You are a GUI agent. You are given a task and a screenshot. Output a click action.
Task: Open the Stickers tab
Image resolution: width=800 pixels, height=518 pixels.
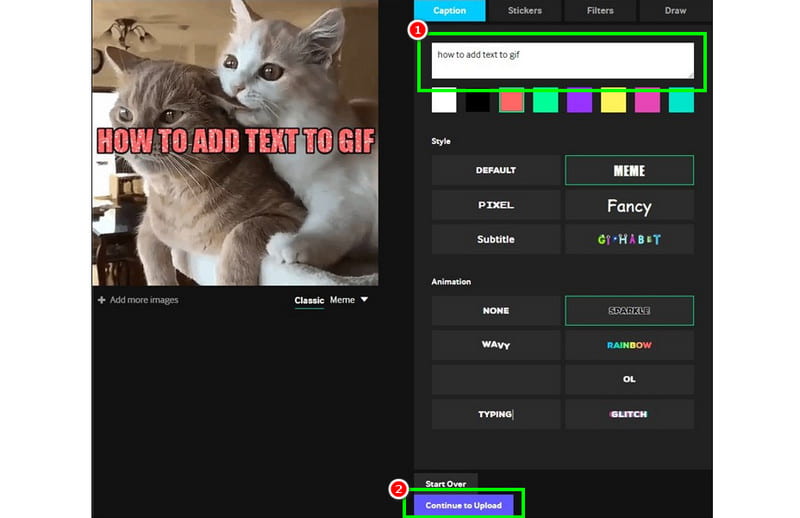tap(524, 10)
